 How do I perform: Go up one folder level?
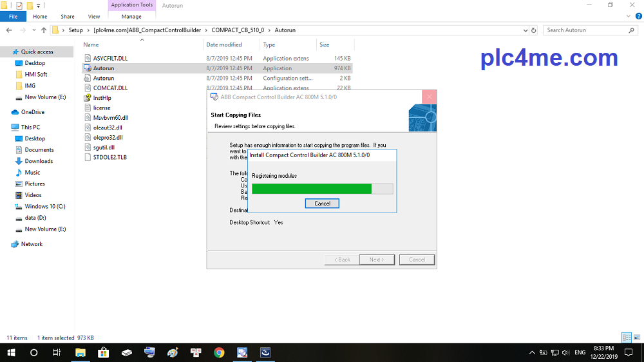(44, 30)
